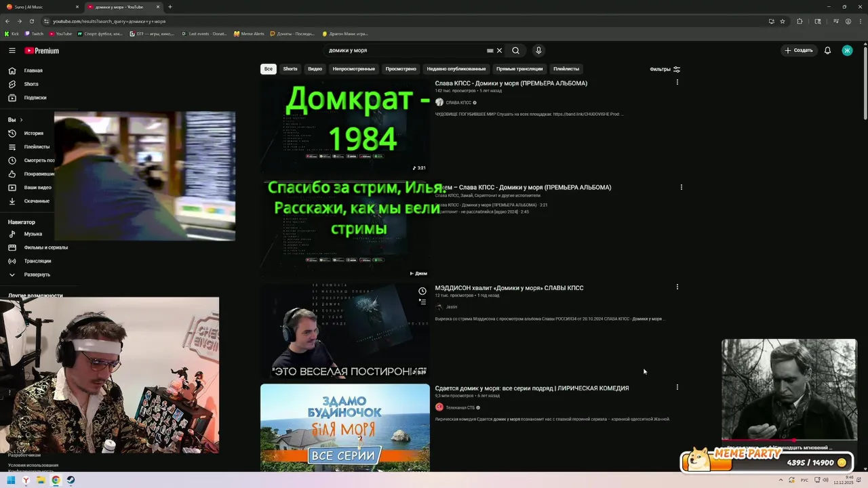Select the Просмотрено filter chip
The height and width of the screenshot is (488, 868).
[x=401, y=69]
